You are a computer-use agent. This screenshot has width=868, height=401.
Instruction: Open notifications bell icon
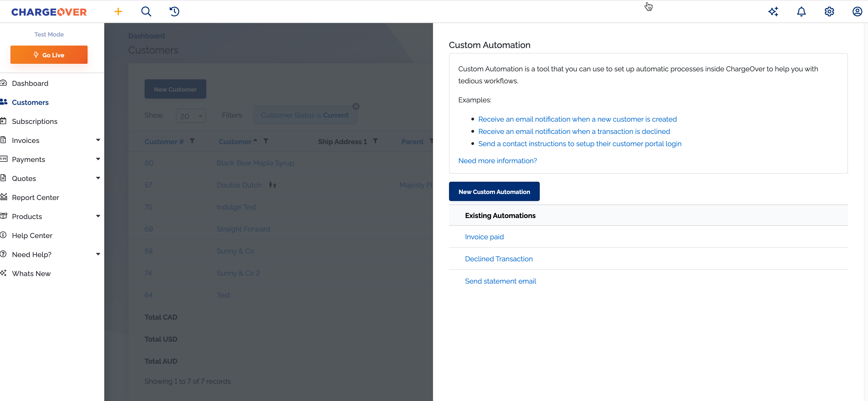(x=801, y=12)
